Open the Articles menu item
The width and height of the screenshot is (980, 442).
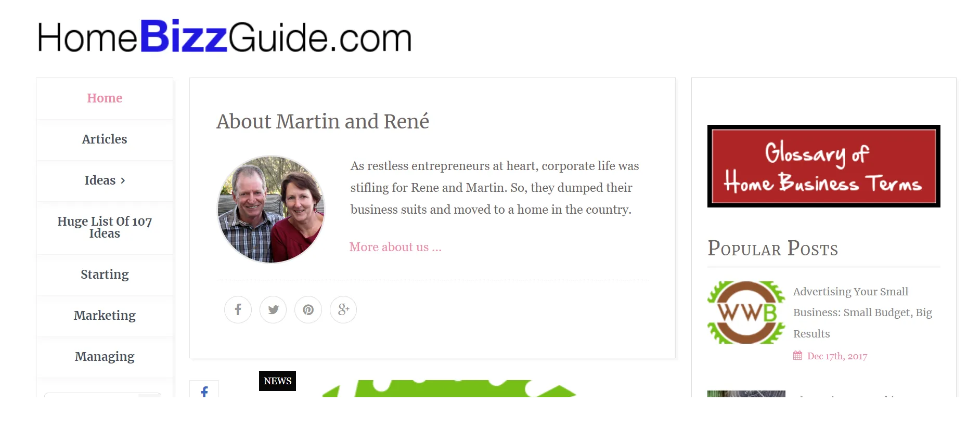104,139
